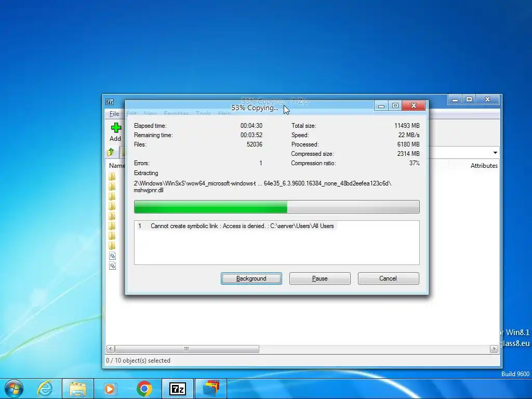
Task: Click the file name mshwjpnr.dll
Action: pos(149,190)
